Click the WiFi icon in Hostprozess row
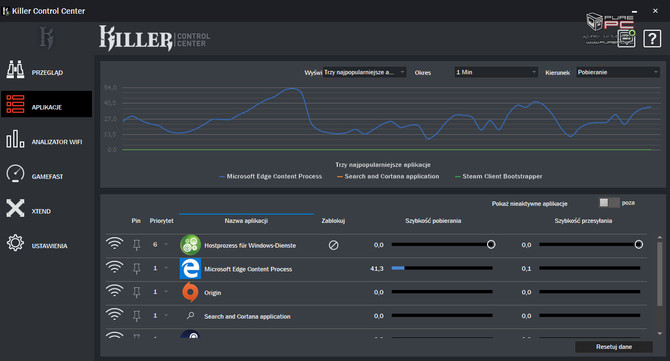The width and height of the screenshot is (670, 361). (115, 244)
